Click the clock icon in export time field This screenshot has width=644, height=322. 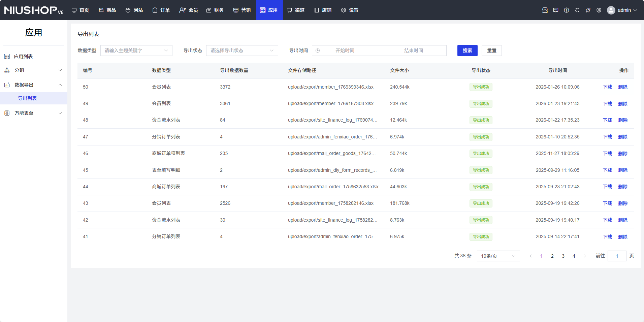(318, 51)
